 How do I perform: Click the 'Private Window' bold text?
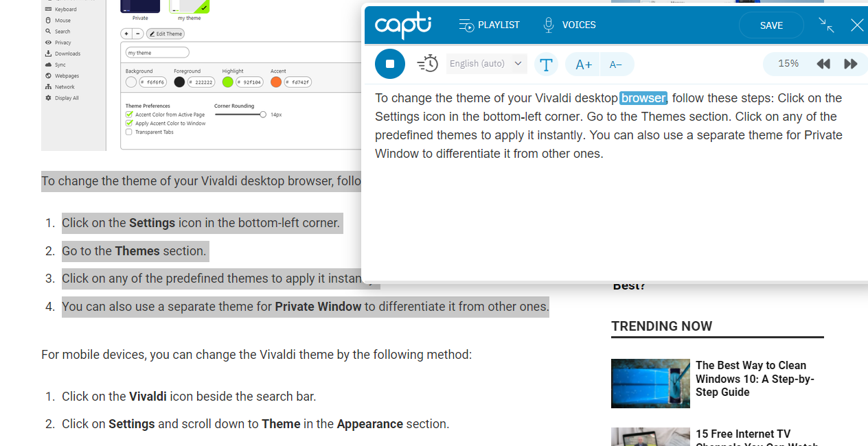click(318, 307)
